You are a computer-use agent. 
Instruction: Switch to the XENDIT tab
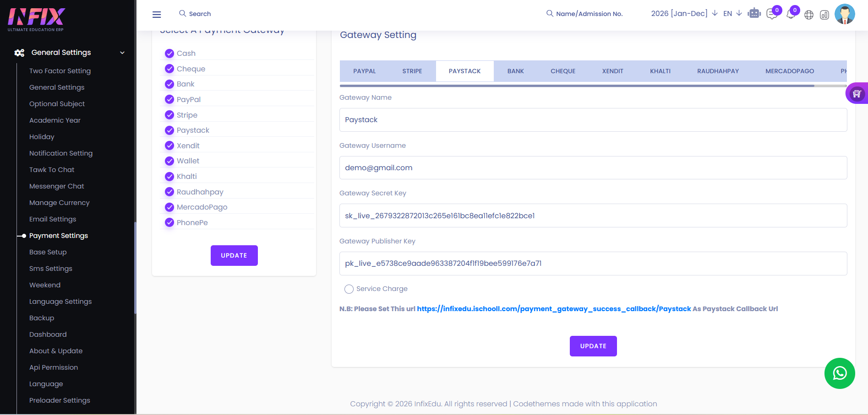tap(613, 71)
